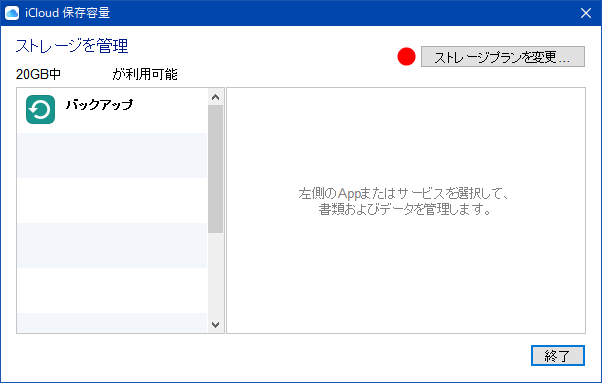Screen dimensions: 602x383
Task: Click the 左側のAppまたはサービスを選択して hint text
Action: [404, 193]
